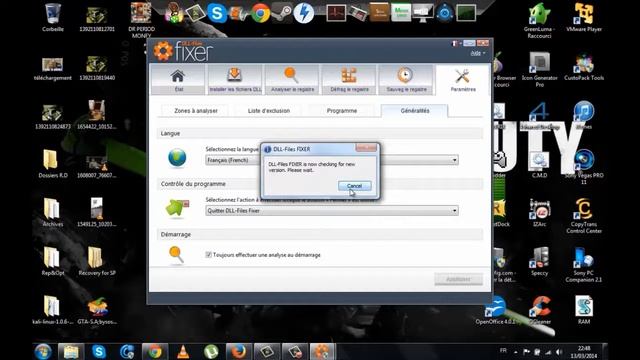Click the FR keyboard language indicator
This screenshot has height=360, width=640.
coord(503,351)
